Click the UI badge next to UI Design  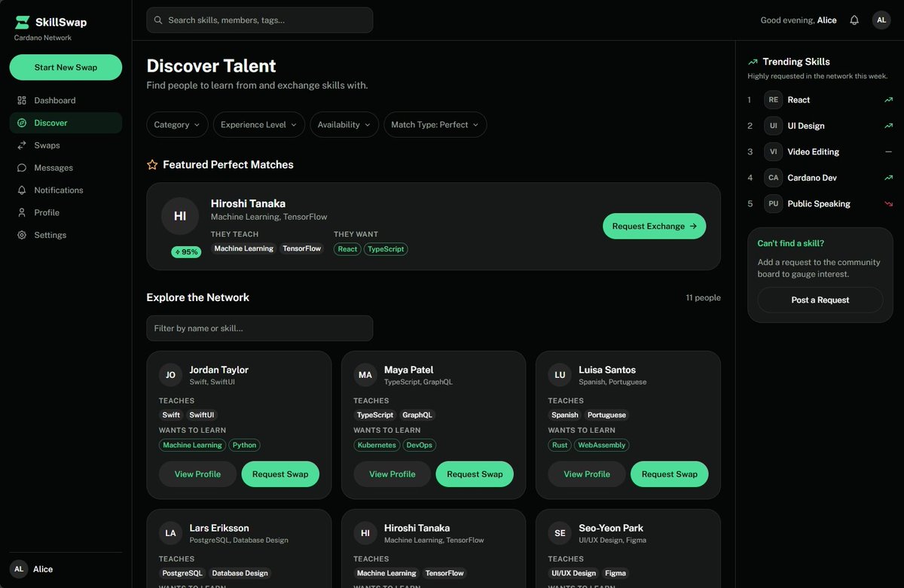[x=774, y=126]
